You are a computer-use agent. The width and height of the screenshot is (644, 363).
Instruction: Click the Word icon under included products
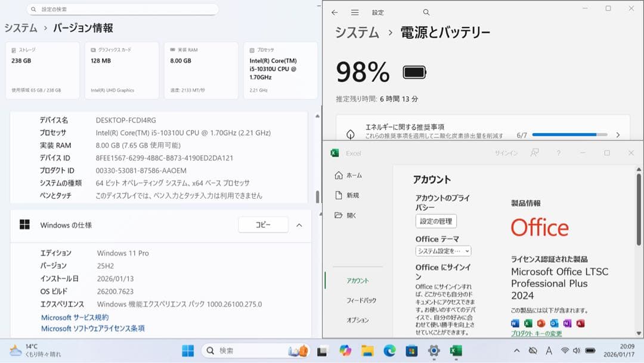click(x=515, y=323)
